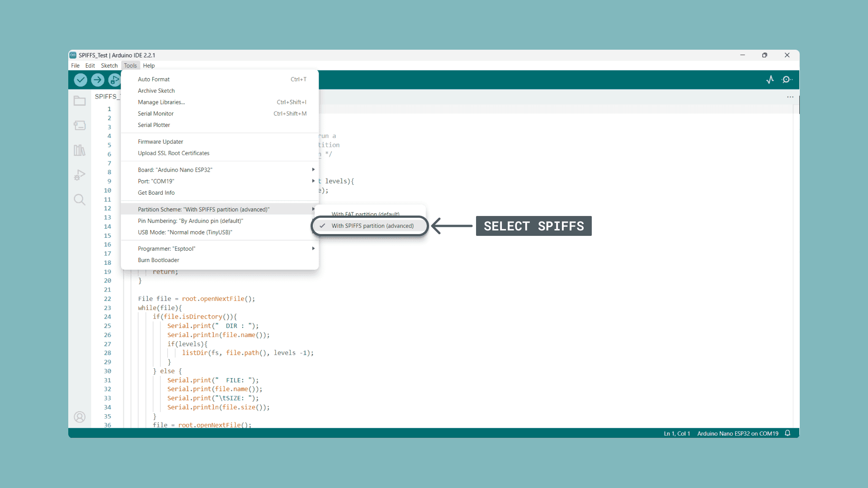The width and height of the screenshot is (868, 488).
Task: Select With SPIFFS partition (advanced) option
Action: coord(372,226)
